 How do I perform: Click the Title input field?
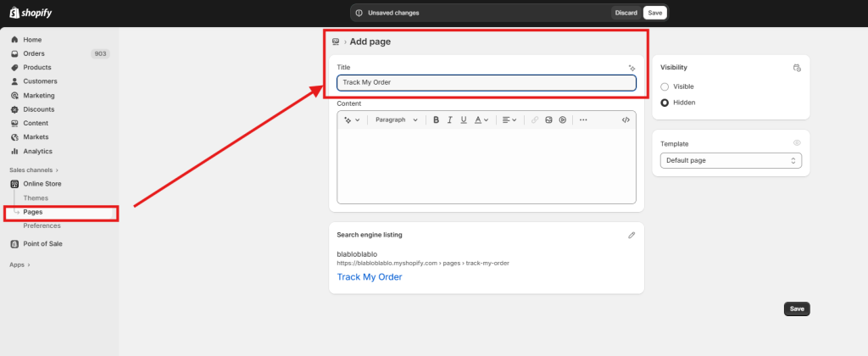[487, 82]
